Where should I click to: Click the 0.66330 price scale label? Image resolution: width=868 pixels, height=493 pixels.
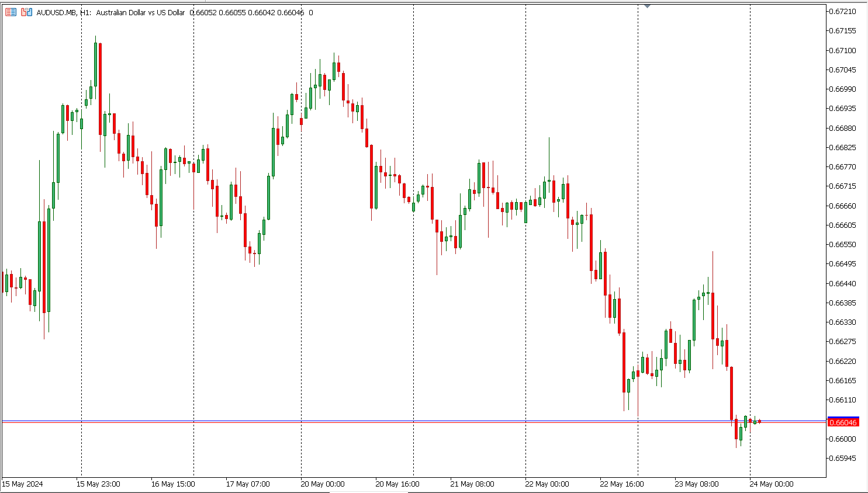coord(843,322)
